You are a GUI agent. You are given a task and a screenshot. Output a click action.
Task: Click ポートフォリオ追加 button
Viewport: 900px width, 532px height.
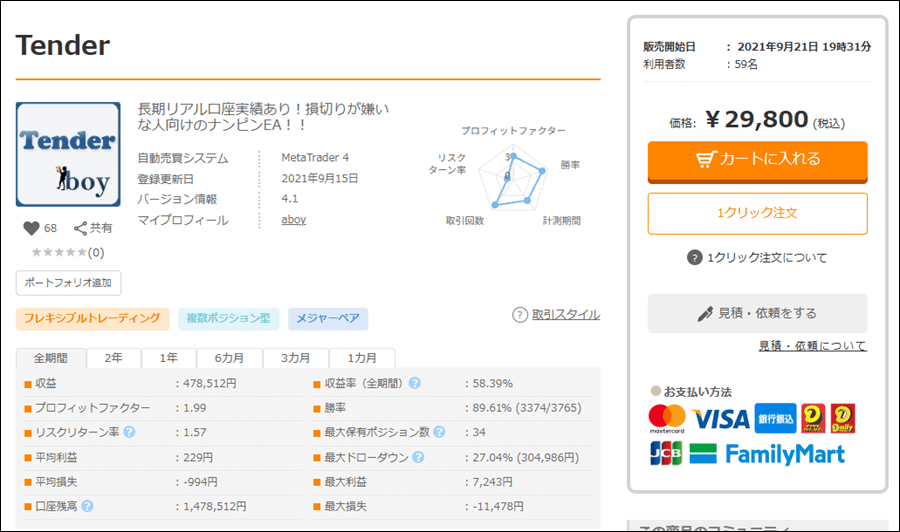coord(68,283)
